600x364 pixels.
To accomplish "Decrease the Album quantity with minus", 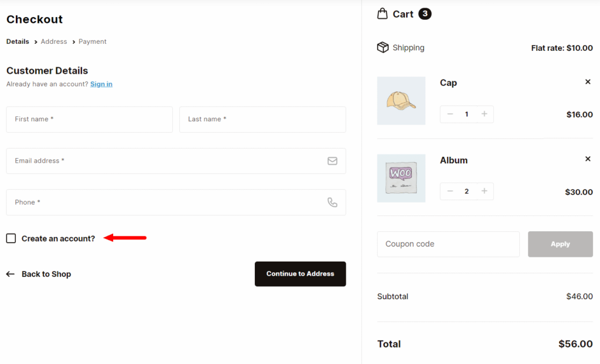I will [x=449, y=191].
